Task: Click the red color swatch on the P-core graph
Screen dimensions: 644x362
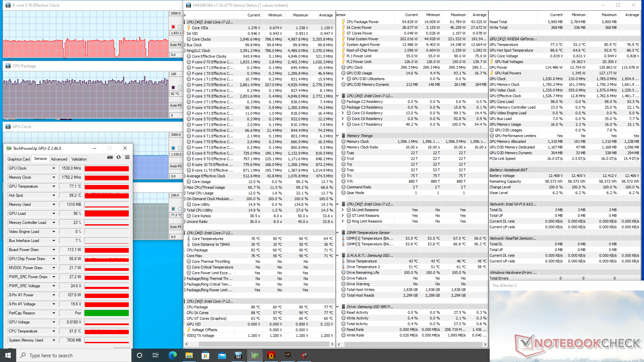Action: (x=173, y=27)
